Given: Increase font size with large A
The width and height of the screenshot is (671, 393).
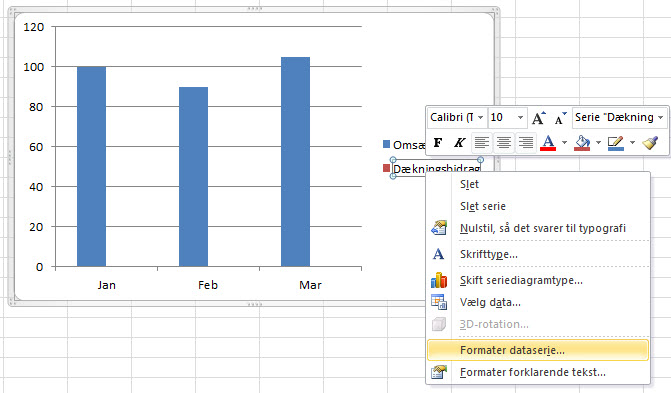Looking at the screenshot, I should coord(538,117).
